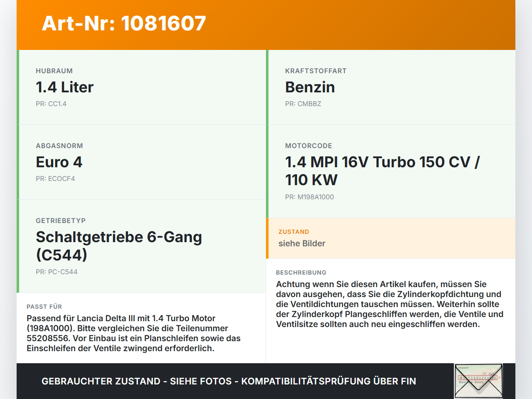
Task: Click the 'GETRIEBETYP' label
Action: point(61,221)
